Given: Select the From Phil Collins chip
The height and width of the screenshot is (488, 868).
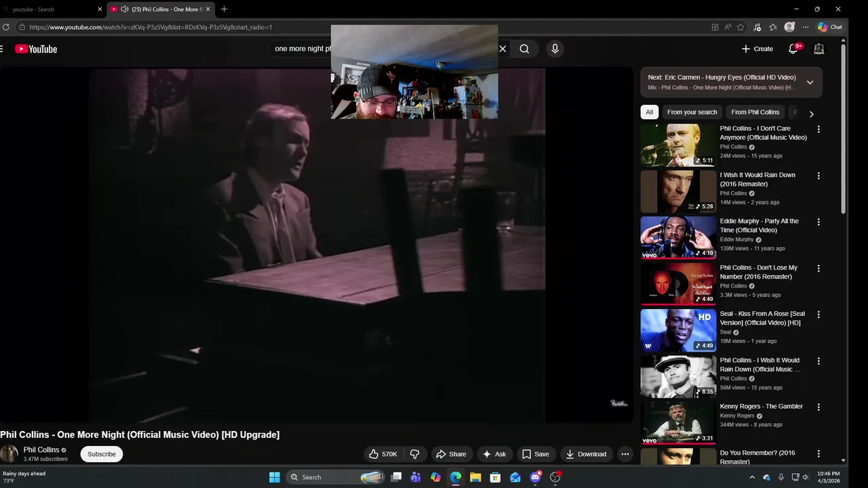Looking at the screenshot, I should coord(755,113).
